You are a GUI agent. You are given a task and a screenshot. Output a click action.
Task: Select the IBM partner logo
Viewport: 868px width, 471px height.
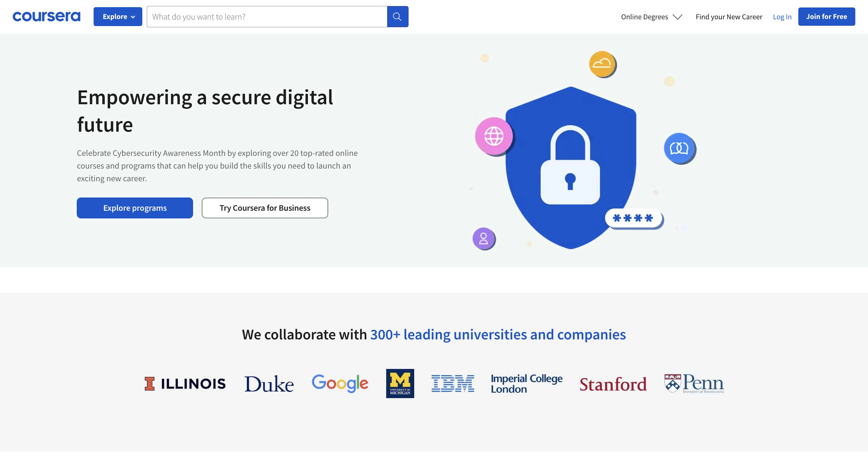tap(453, 384)
